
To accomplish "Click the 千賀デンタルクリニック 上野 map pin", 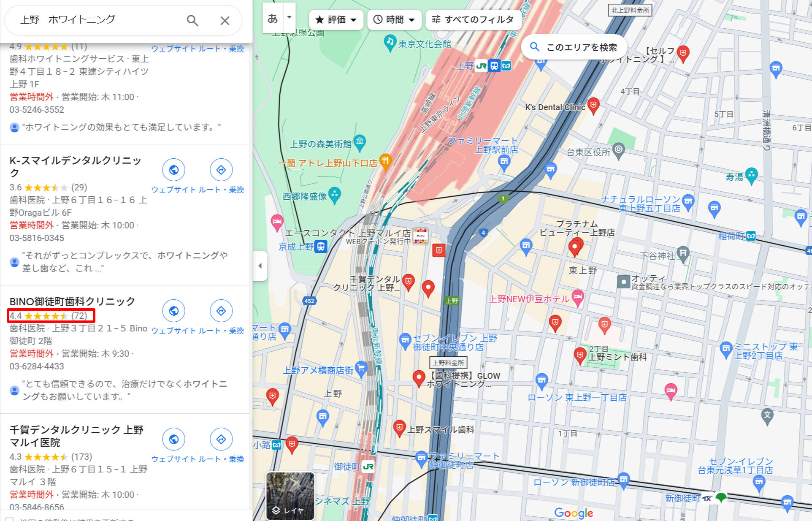I will coord(408,282).
